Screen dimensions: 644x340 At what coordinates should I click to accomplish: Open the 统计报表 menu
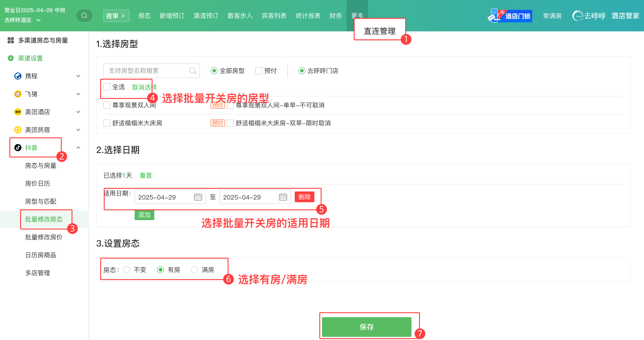point(308,16)
